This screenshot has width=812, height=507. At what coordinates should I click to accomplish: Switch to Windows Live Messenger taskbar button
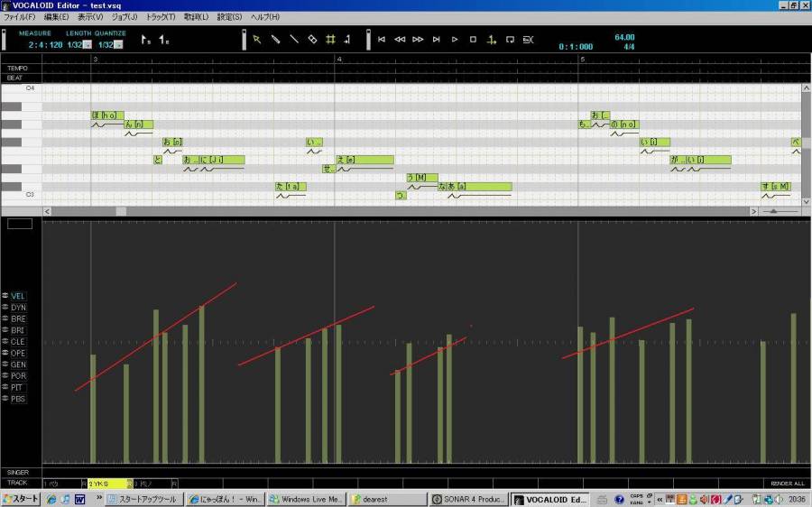[307, 499]
